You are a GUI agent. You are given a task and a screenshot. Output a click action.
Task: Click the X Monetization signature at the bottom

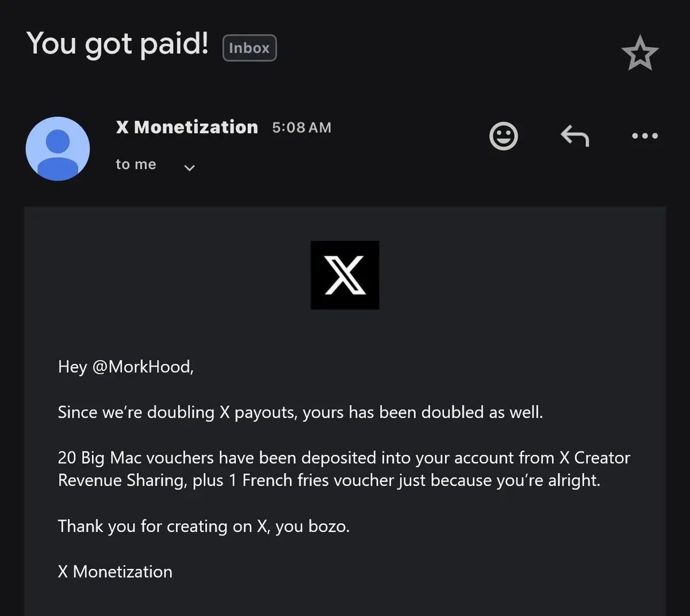pos(115,571)
